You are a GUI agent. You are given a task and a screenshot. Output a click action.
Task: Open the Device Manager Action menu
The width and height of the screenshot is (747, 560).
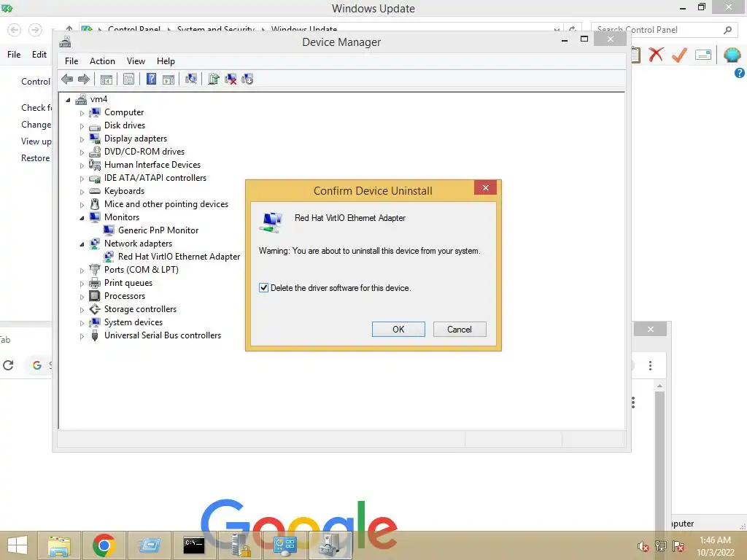point(102,61)
